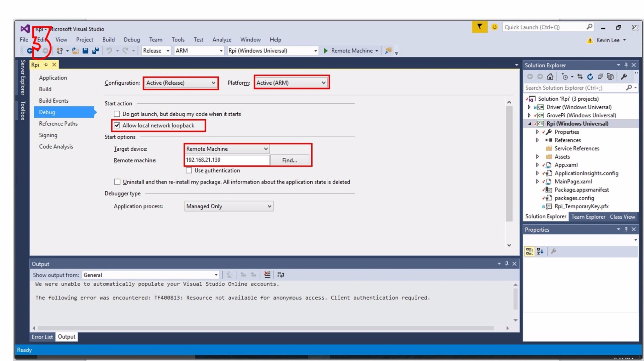644x361 pixels.
Task: Open the Project menu
Action: 85,39
